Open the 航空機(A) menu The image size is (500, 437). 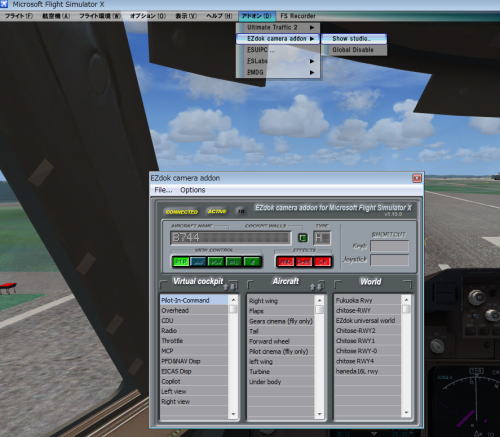(x=56, y=16)
